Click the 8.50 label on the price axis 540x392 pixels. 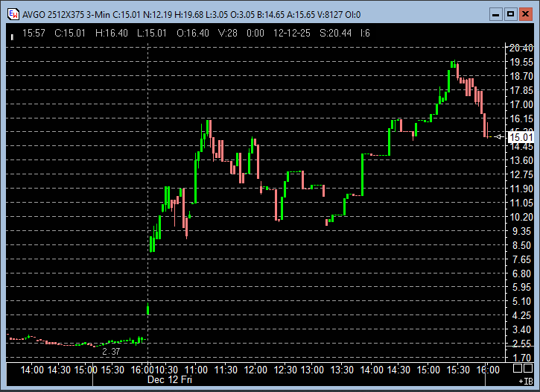521,245
